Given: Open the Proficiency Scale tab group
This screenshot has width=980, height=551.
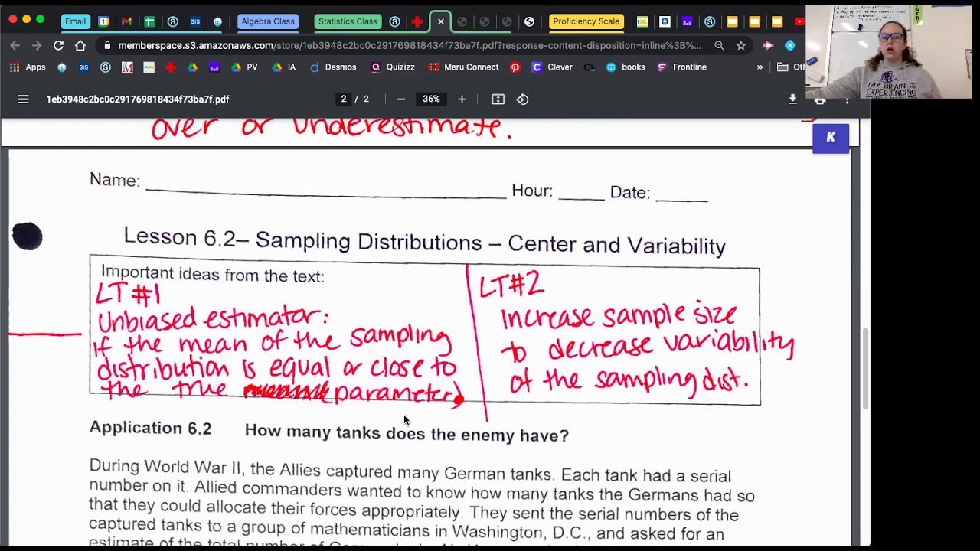Looking at the screenshot, I should coord(586,21).
